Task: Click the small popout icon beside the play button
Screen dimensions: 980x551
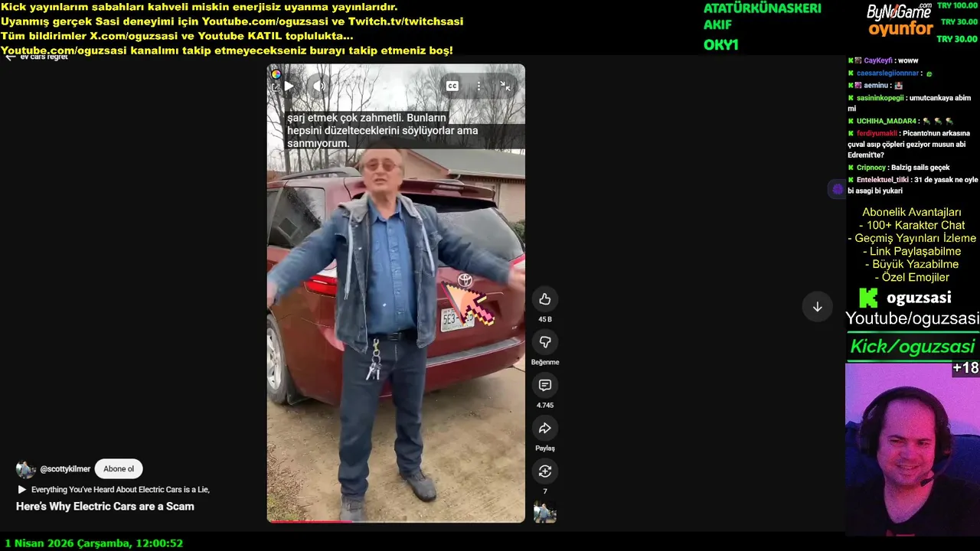Action: pyautogui.click(x=276, y=87)
